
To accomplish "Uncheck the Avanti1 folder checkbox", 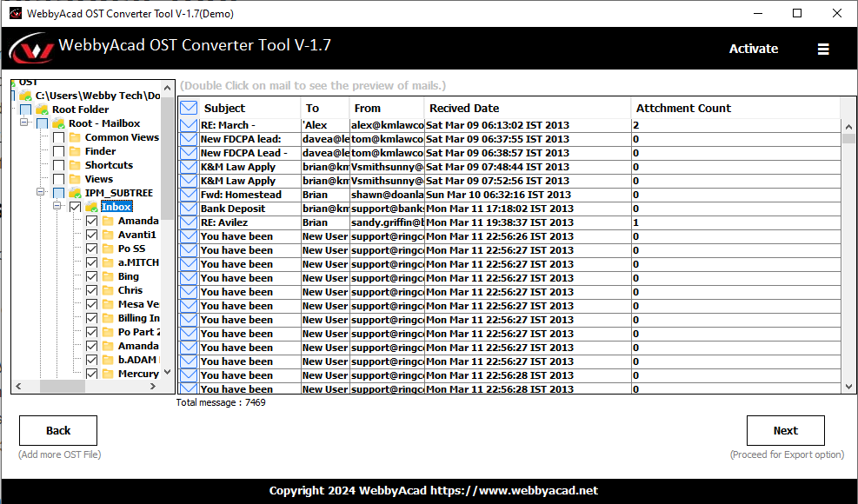I will coord(92,235).
